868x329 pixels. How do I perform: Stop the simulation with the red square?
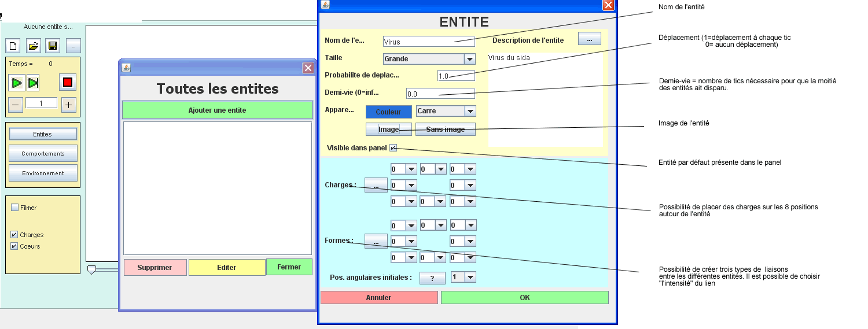point(68,82)
